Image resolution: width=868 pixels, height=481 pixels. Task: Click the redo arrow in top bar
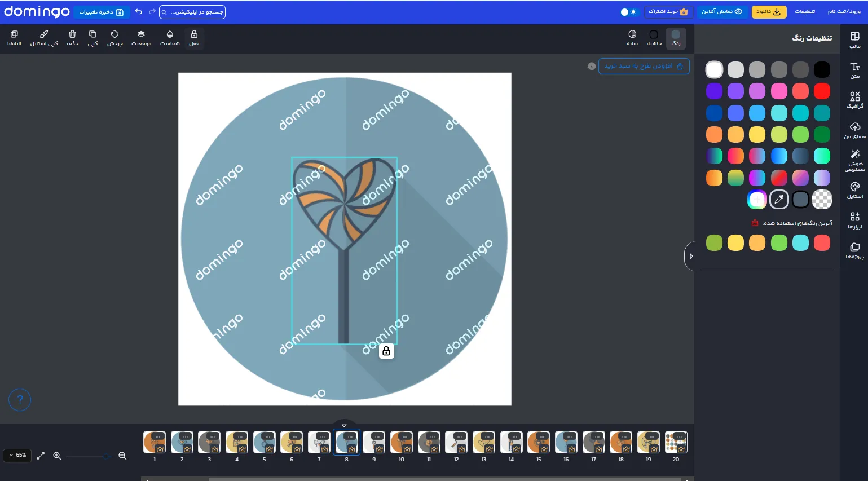(x=152, y=12)
